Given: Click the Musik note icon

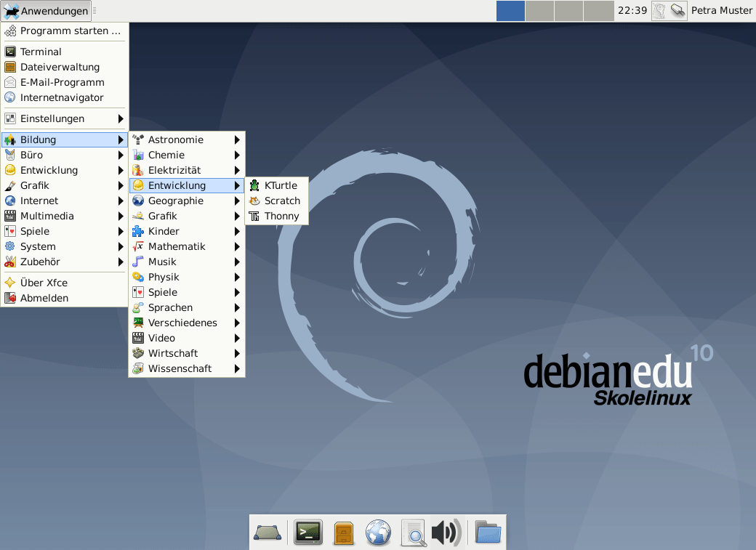Looking at the screenshot, I should 138,262.
